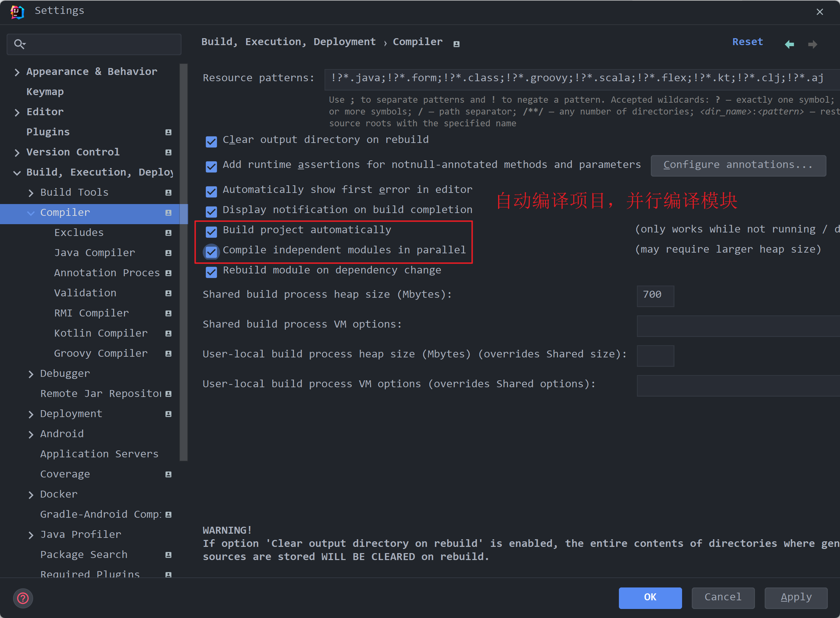Viewport: 840px width, 618px height.
Task: Expand the Docker settings node
Action: (x=31, y=494)
